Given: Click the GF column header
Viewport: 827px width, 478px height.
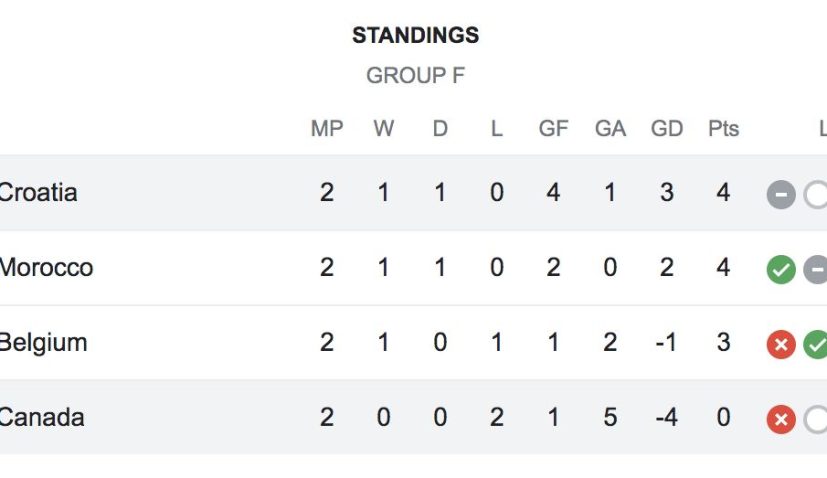Looking at the screenshot, I should tap(553, 129).
